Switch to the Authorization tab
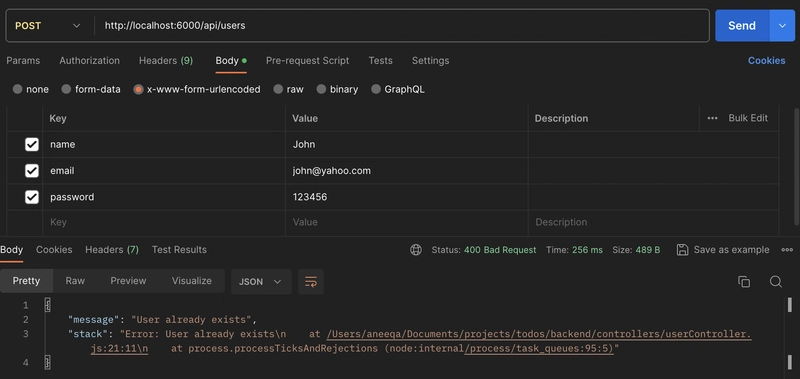The width and height of the screenshot is (800, 379). pos(89,61)
